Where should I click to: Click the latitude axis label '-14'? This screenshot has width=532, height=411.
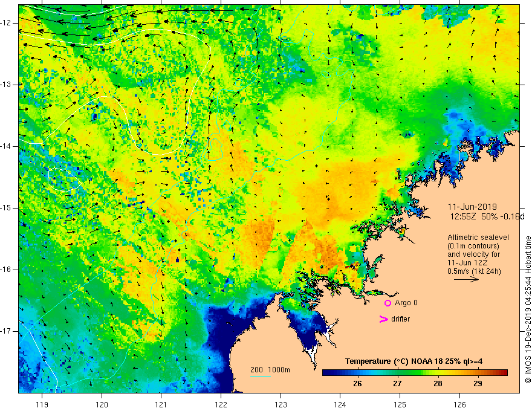point(7,146)
